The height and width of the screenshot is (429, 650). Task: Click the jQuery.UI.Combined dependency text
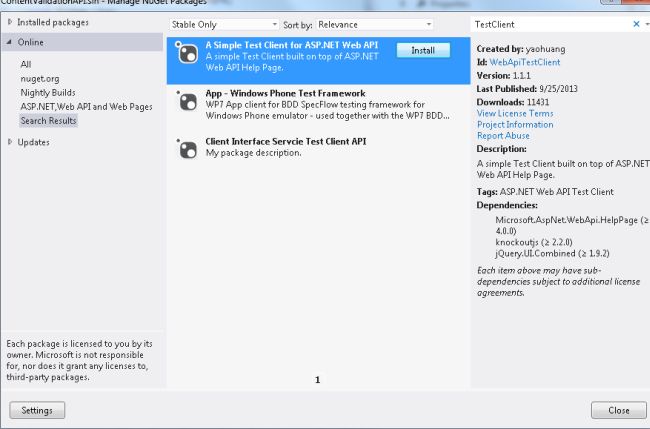(x=552, y=253)
